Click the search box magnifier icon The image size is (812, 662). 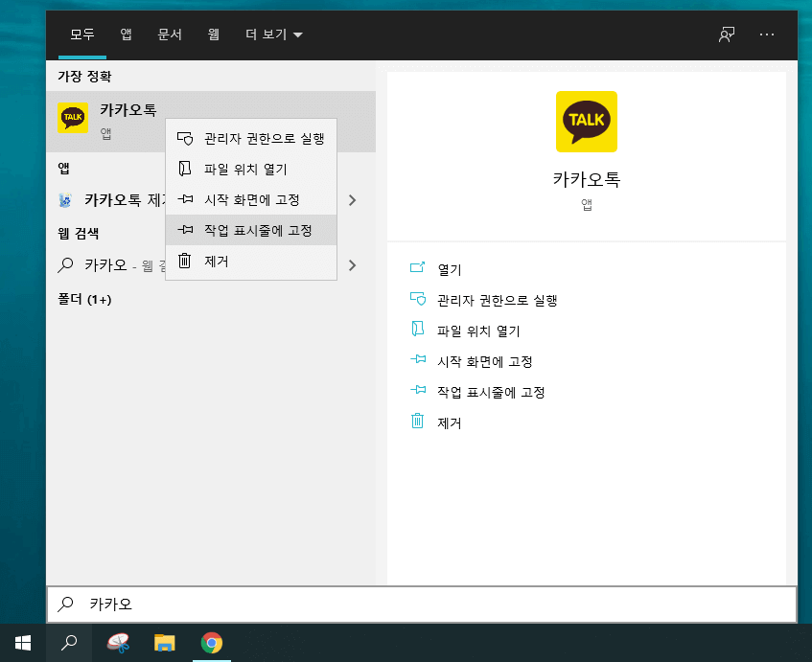tap(65, 604)
